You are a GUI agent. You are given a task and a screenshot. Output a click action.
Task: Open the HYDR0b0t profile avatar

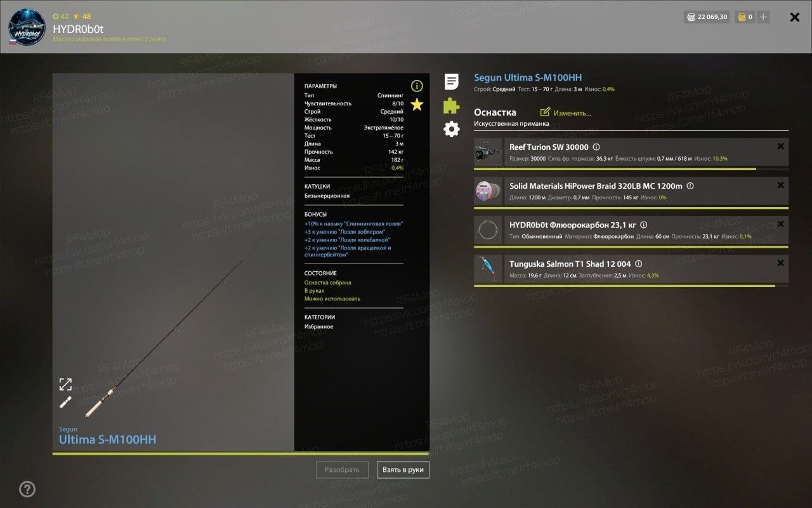27,27
